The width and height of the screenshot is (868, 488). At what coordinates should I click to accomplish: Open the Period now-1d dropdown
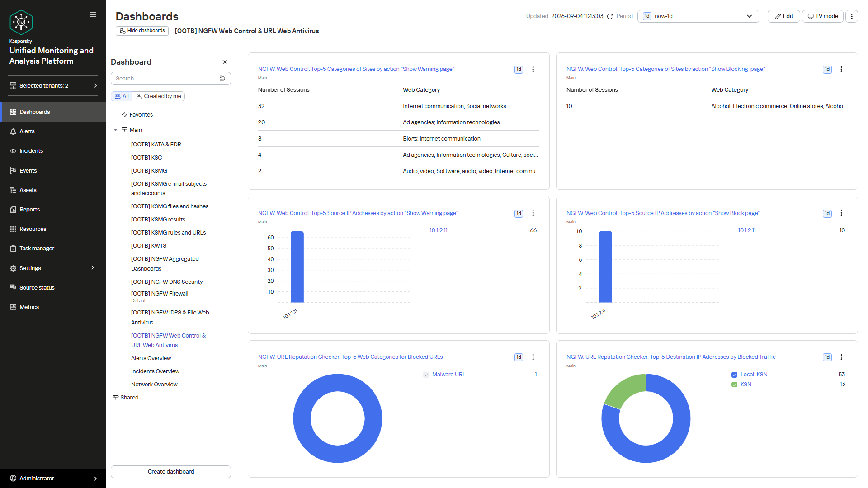698,16
